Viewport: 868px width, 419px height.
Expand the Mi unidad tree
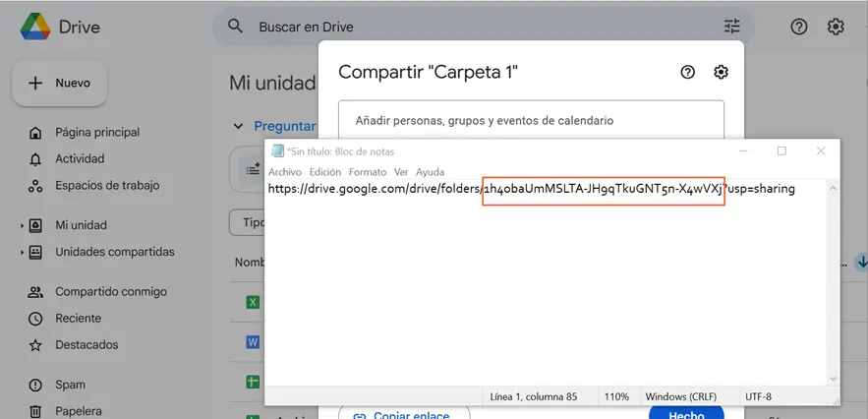[22, 226]
